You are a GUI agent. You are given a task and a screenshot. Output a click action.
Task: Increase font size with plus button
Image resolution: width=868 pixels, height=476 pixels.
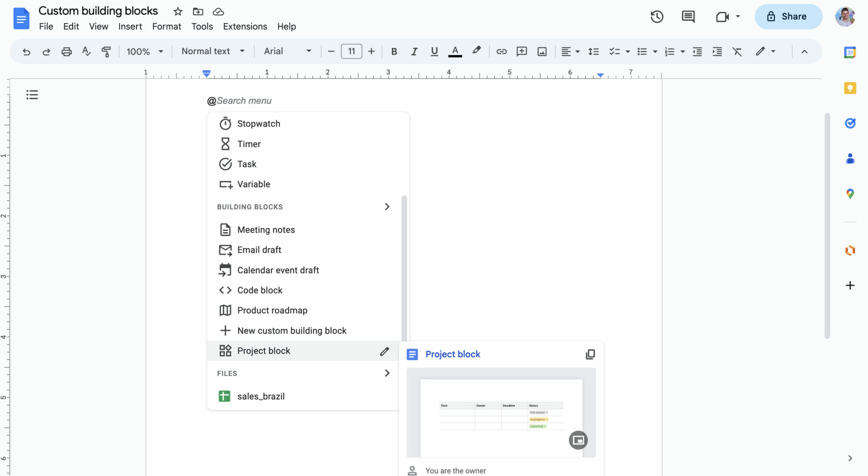coord(371,51)
